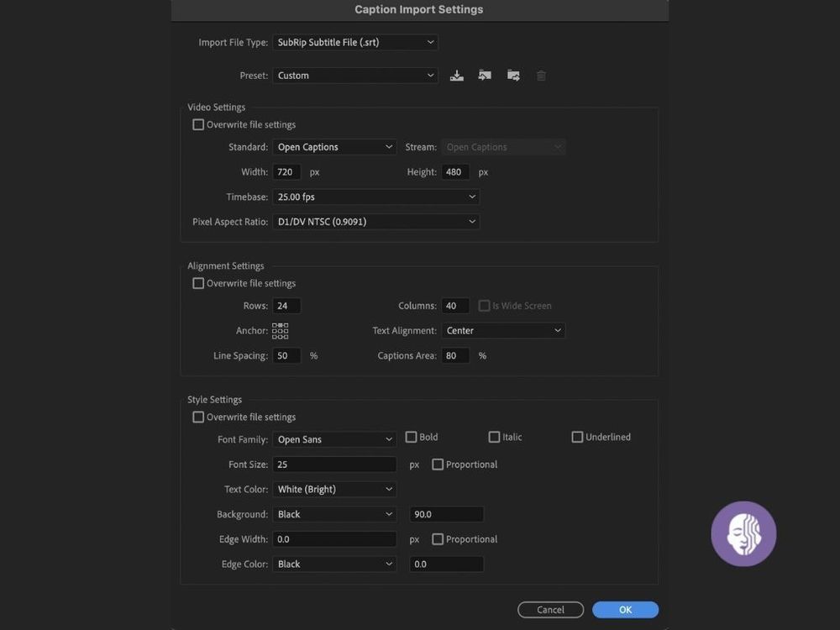Screen dimensions: 840x630
Task: Enable the Italic checkbox
Action: (495, 437)
